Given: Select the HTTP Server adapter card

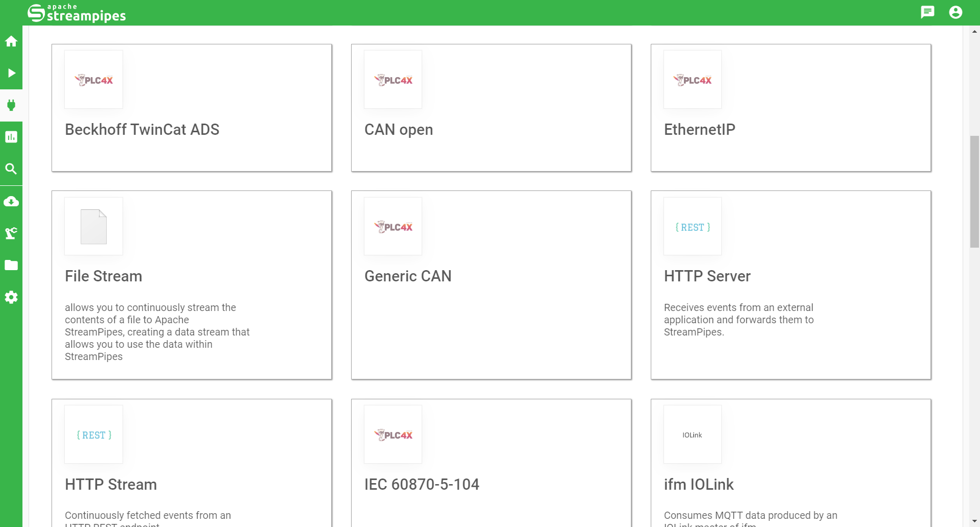Looking at the screenshot, I should pos(791,285).
